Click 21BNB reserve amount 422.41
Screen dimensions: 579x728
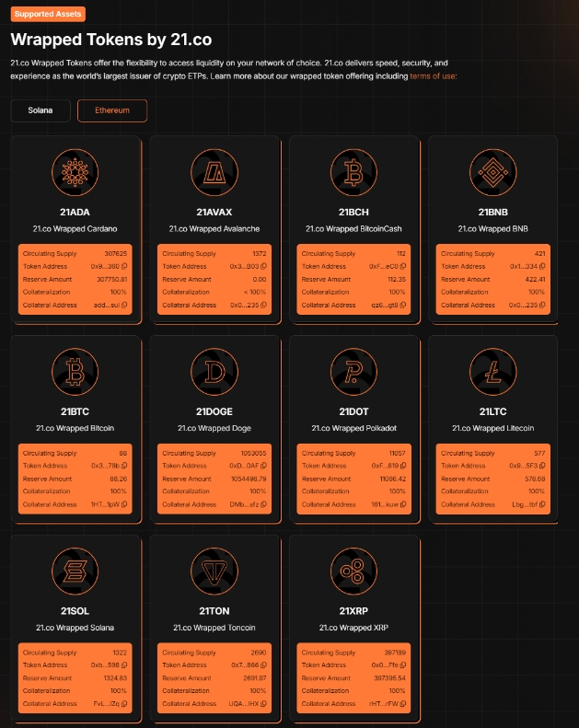(x=535, y=280)
